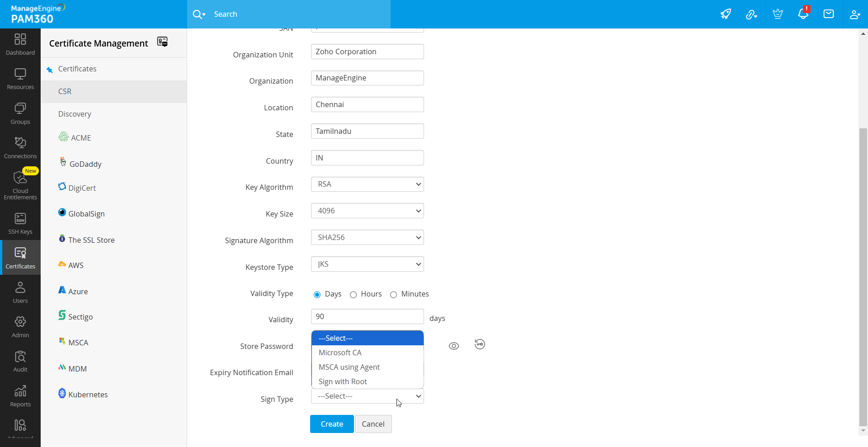Click the scrollbar down arrow
This screenshot has width=868, height=447.
[863, 431]
